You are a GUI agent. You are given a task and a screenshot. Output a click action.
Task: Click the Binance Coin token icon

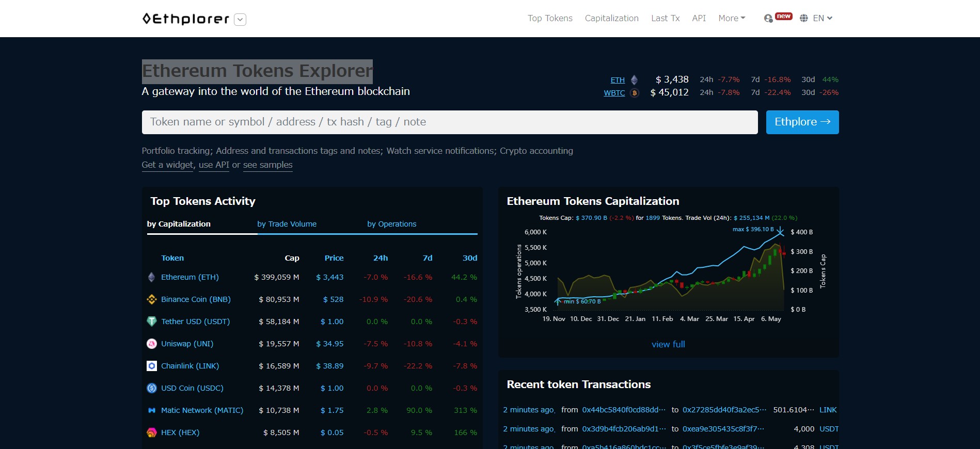(152, 299)
